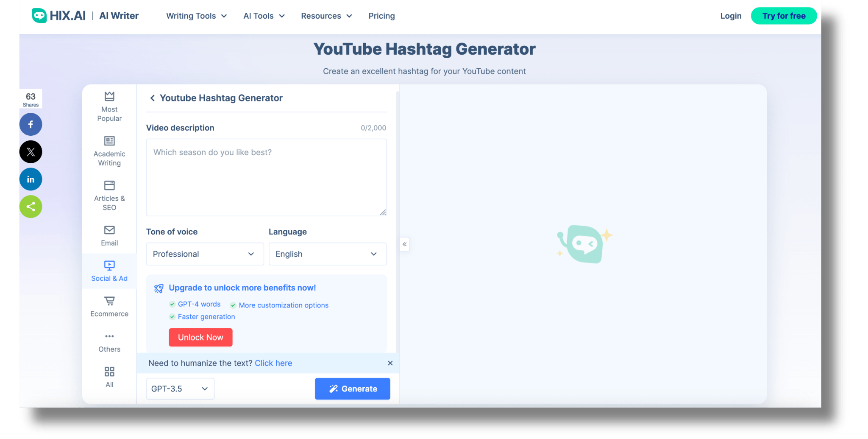The image size is (868, 439).
Task: Collapse input panel with double-chevron arrow
Action: tap(405, 244)
